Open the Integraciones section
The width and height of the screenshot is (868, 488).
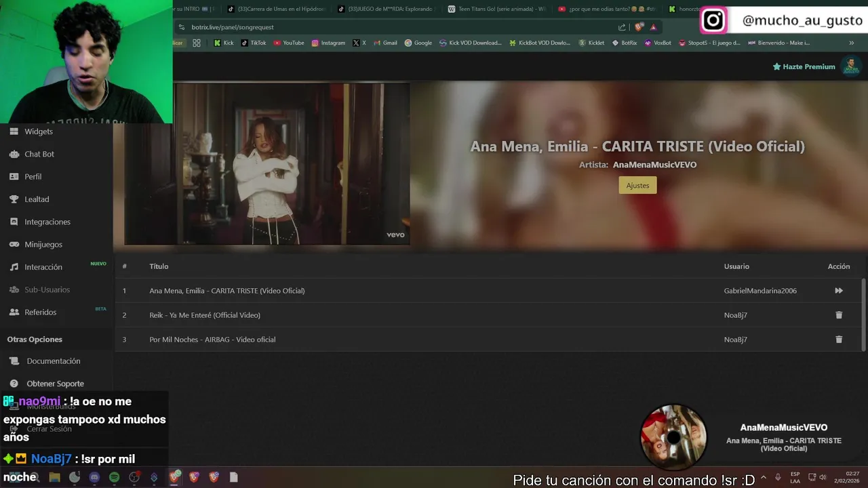47,222
